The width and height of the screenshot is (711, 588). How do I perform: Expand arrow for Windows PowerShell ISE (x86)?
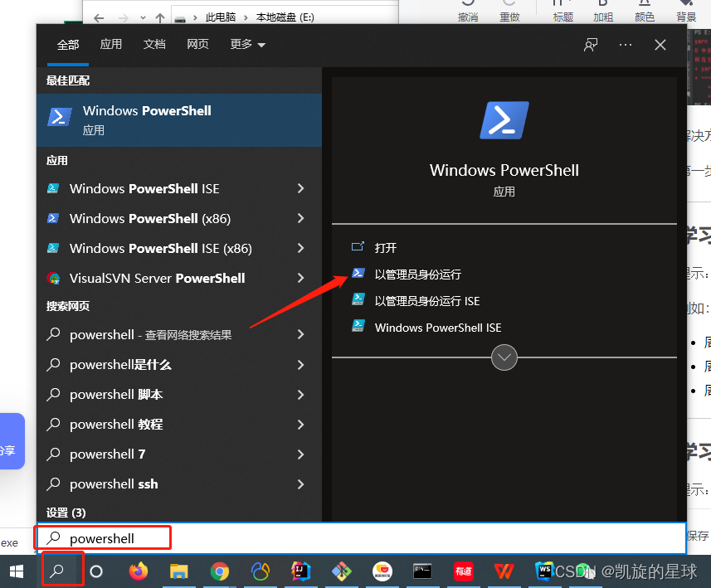coord(300,248)
